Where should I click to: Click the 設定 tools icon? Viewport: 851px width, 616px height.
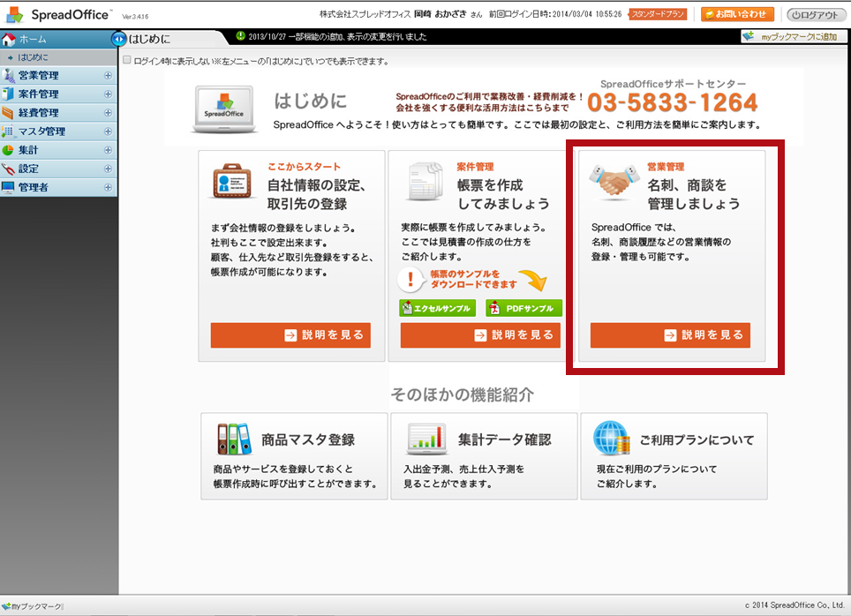pyautogui.click(x=8, y=169)
